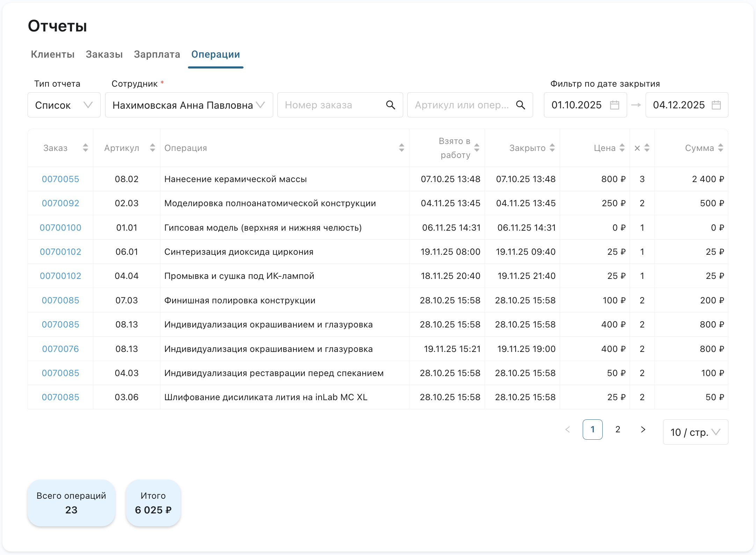Sort the table by Цена column
Image resolution: width=756 pixels, height=555 pixels.
(622, 148)
